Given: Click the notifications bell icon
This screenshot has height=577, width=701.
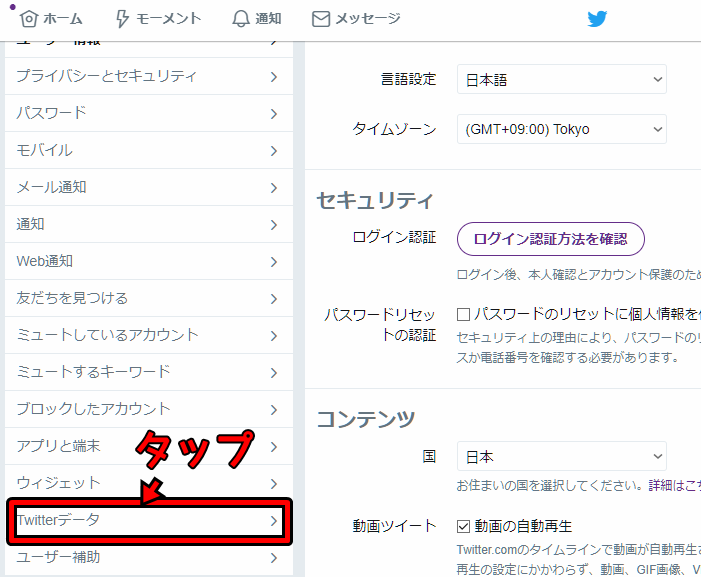Looking at the screenshot, I should click(x=241, y=19).
